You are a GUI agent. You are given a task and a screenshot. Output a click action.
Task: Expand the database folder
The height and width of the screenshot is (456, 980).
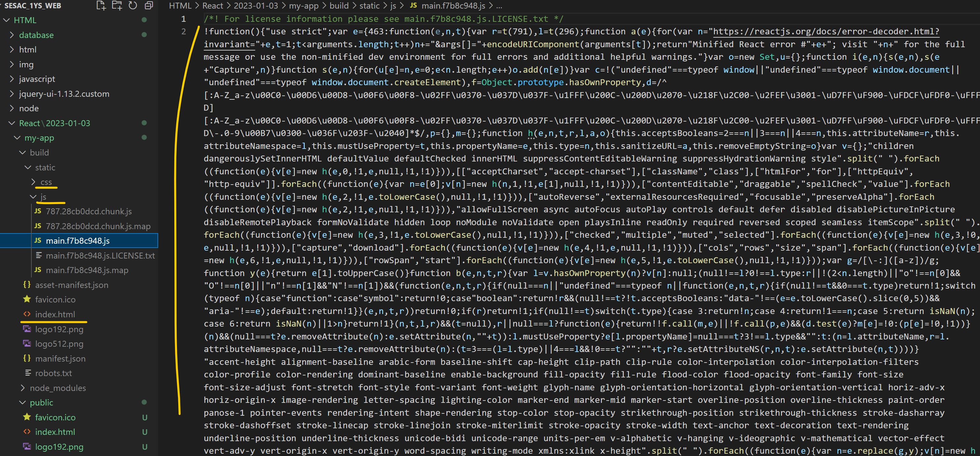(36, 35)
